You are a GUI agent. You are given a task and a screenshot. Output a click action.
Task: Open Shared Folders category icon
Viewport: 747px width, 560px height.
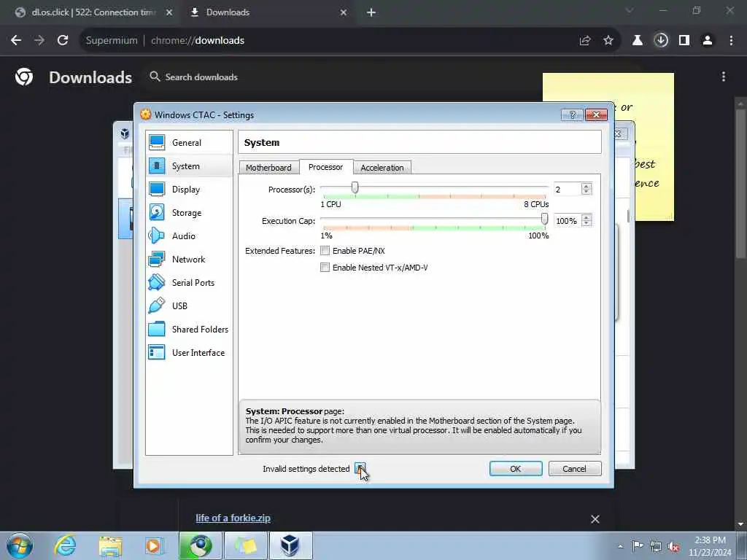point(157,329)
